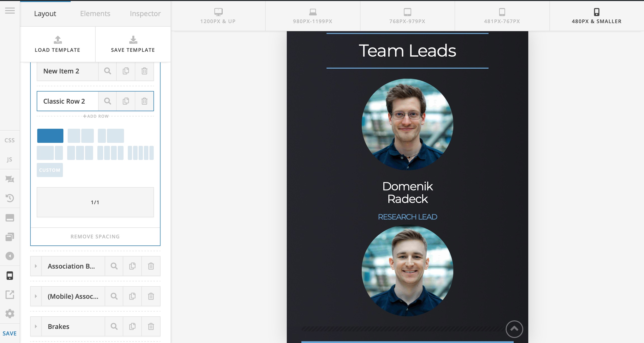Expand the (Mobile) Assoc... section
The width and height of the screenshot is (644, 343).
coord(36,296)
